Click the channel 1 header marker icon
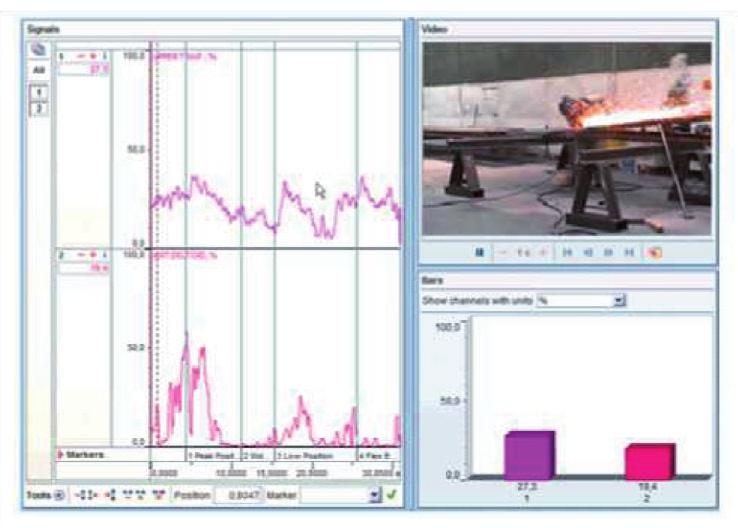This screenshot has height=528, width=738. pos(93,56)
